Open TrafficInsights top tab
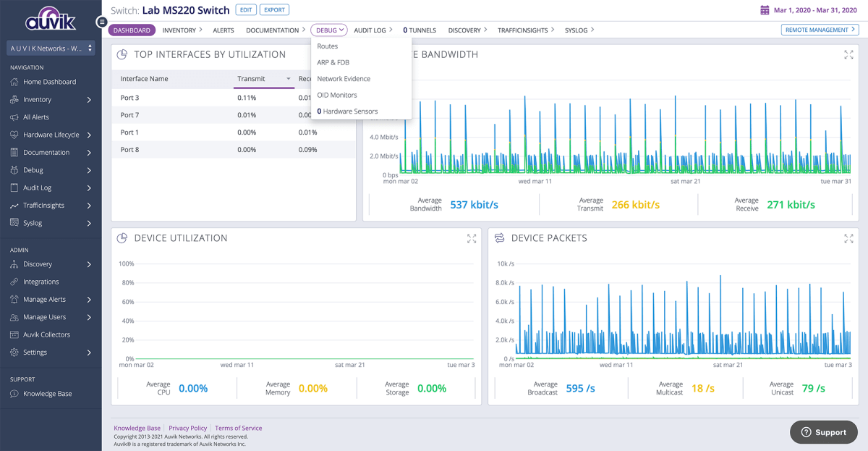Screen dimensions: 868x451 click(x=527, y=30)
